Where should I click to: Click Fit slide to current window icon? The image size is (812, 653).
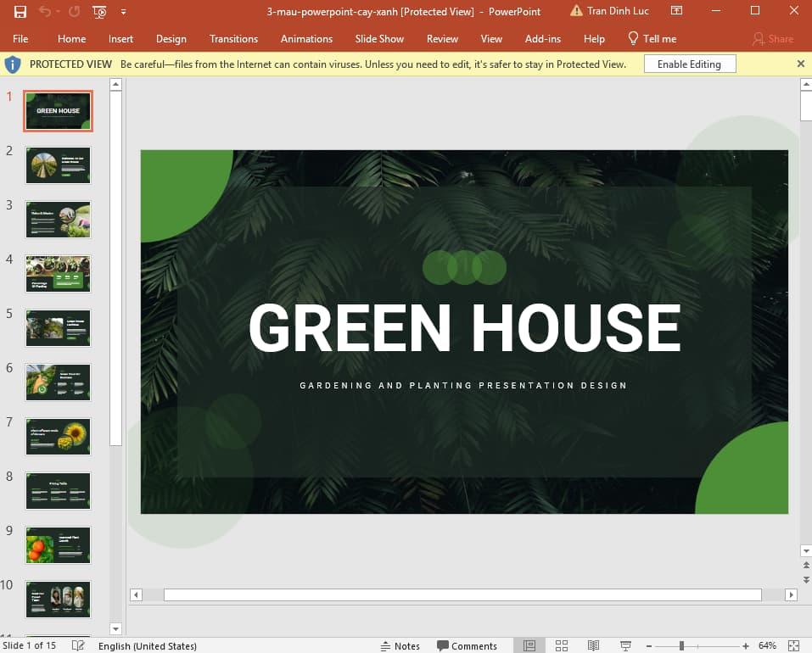(x=794, y=645)
